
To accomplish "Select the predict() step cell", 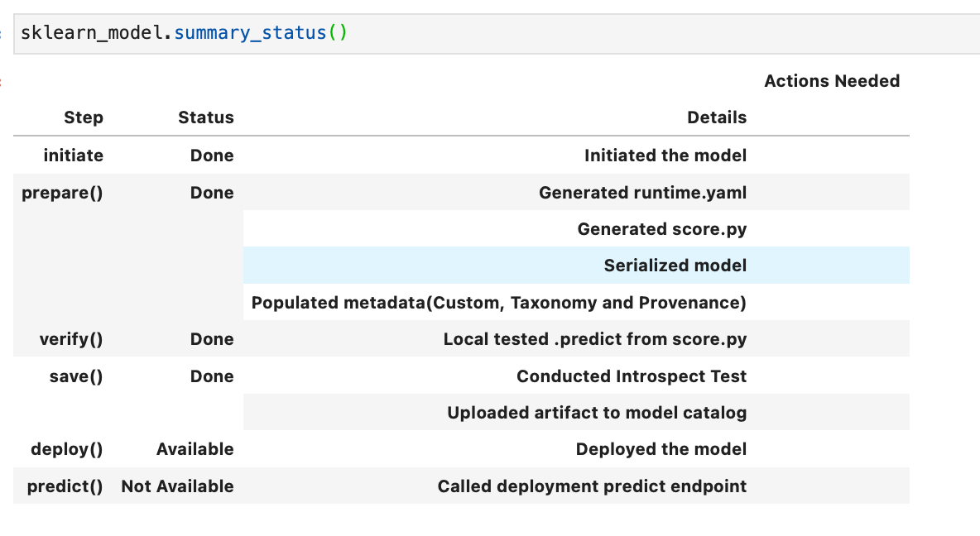I will coord(65,486).
